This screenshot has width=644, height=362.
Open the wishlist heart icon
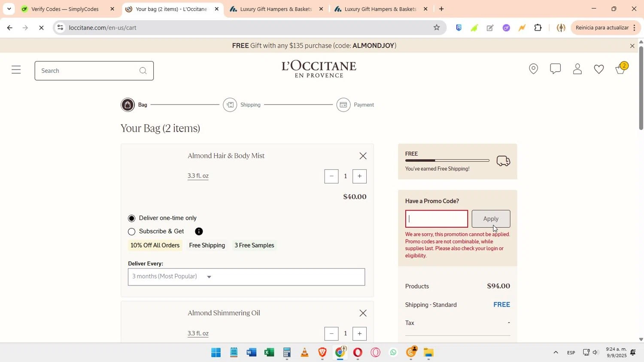coord(599,69)
